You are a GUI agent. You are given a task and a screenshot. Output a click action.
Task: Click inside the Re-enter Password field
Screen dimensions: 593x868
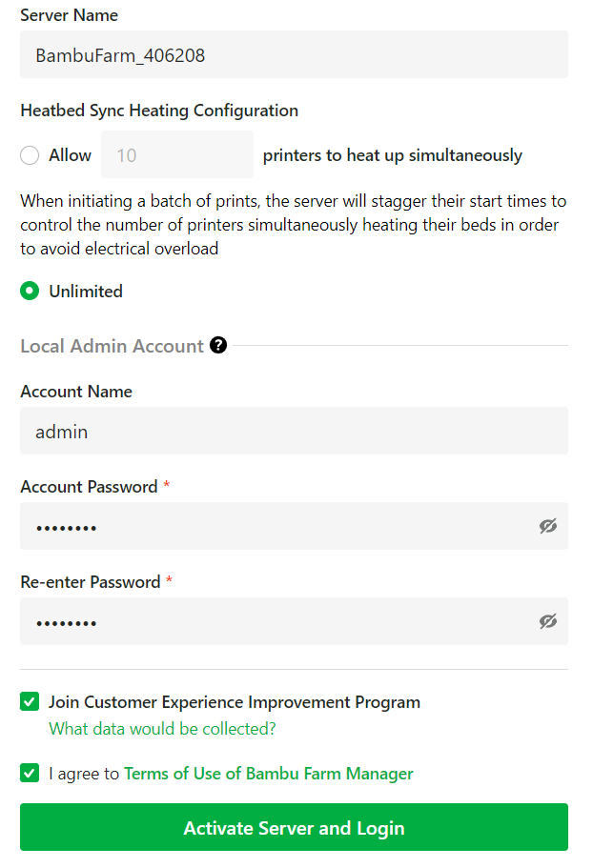tap(276, 621)
